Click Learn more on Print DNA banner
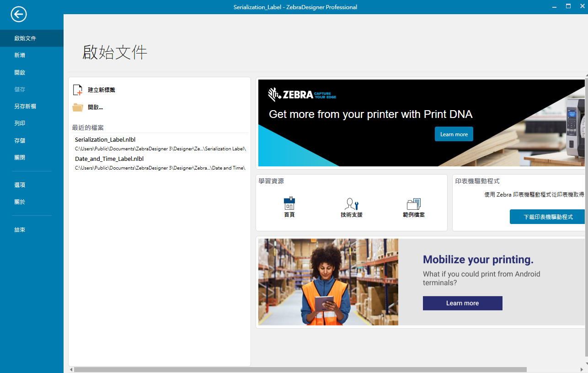This screenshot has width=588, height=373. pos(454,134)
